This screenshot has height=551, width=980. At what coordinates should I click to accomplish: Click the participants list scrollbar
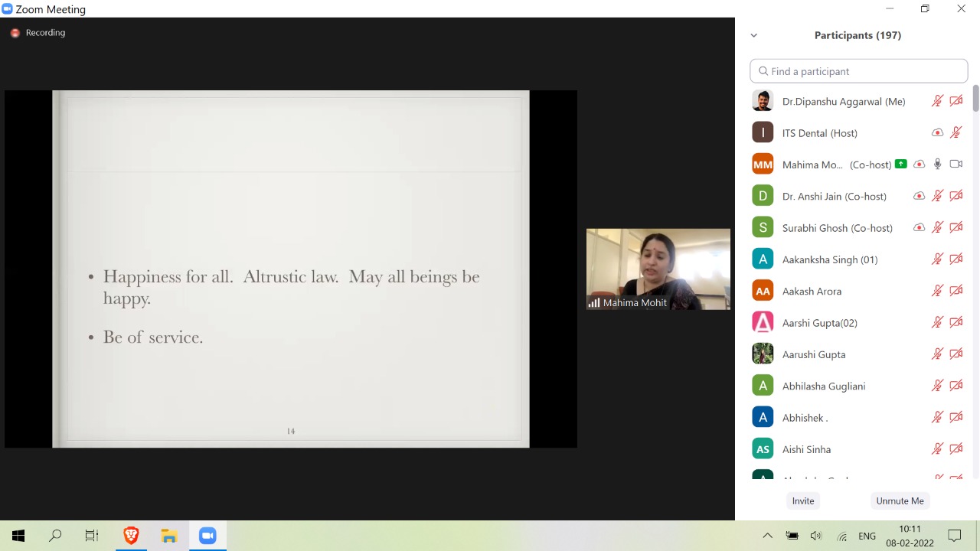pos(975,99)
